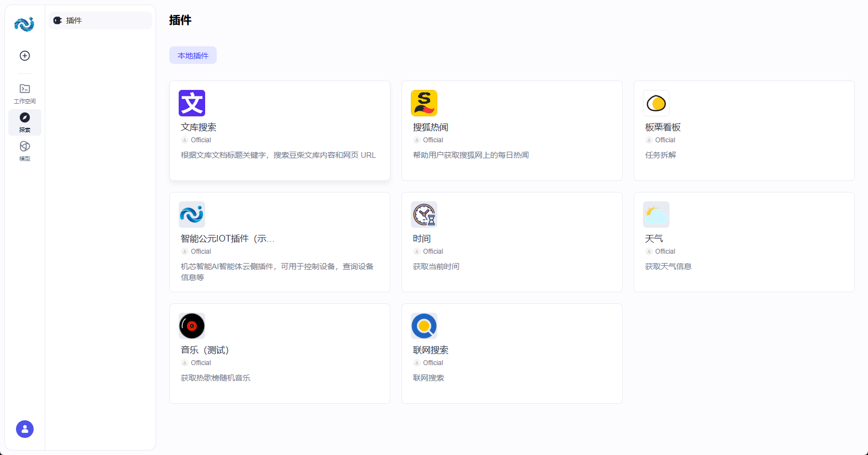Viewport: 868px width, 455px height.
Task: Click description 帮助用户获取搜狐网上的每日热闻
Action: pyautogui.click(x=471, y=155)
